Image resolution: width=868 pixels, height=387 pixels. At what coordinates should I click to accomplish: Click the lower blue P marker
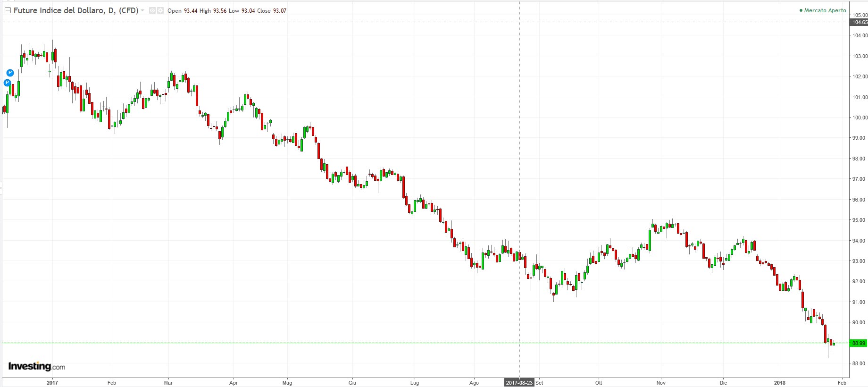[7, 83]
